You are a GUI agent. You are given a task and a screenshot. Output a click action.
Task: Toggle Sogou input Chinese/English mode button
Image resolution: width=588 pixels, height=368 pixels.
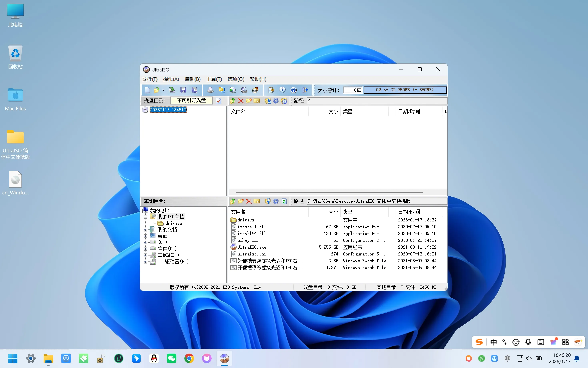(493, 342)
